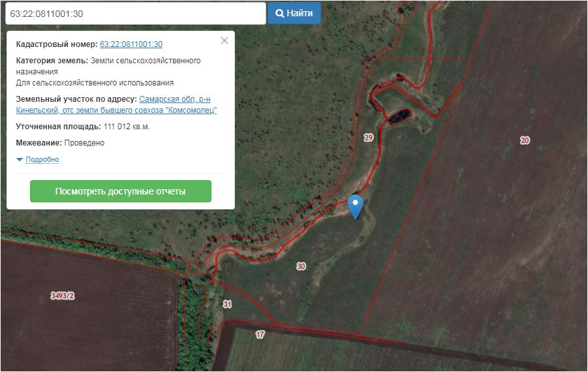Screen dimensions: 588x372
Task: Click the blue map location pin
Action: point(355,207)
